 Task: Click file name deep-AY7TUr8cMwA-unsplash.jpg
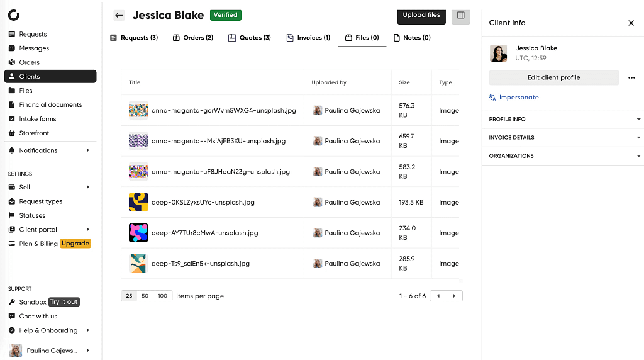point(204,233)
